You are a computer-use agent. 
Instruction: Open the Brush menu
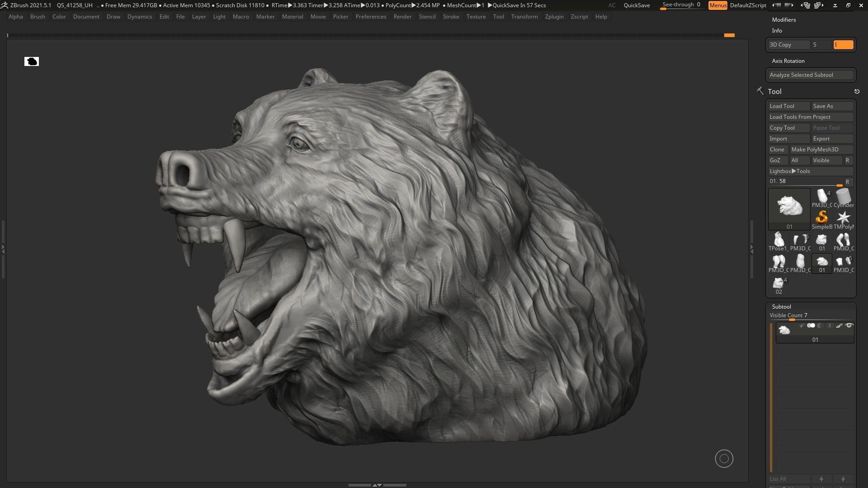coord(38,17)
